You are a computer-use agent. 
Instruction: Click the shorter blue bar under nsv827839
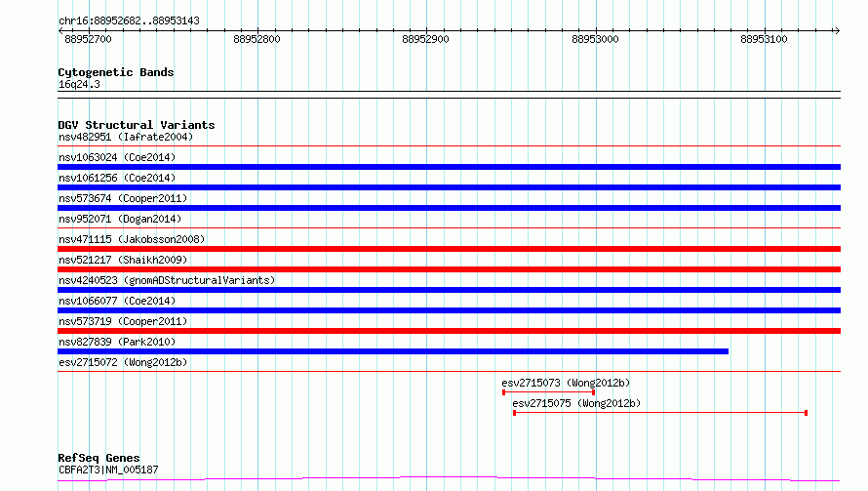pyautogui.click(x=393, y=351)
